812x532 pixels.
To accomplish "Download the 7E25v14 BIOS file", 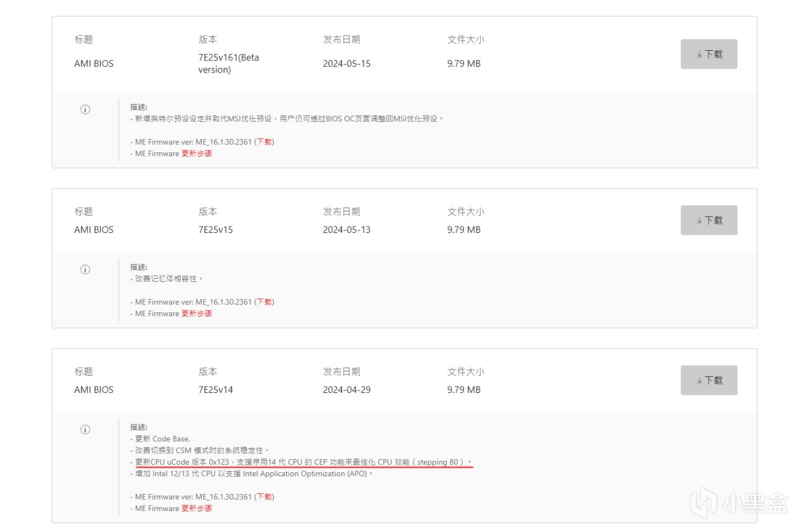I will pos(709,380).
